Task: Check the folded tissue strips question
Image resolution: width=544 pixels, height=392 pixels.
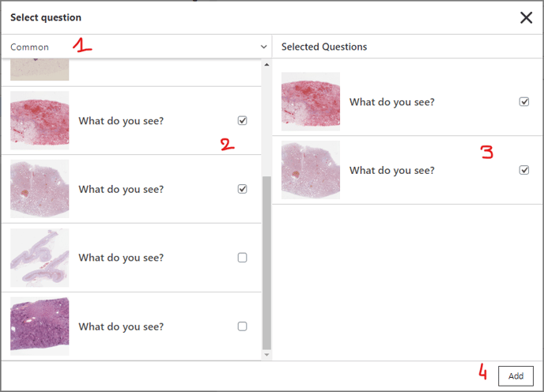Action: [242, 258]
